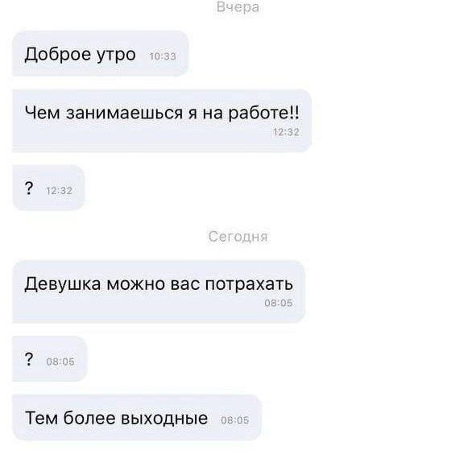The image size is (476, 451).
Task: Click the 08:05 timestamp beside the question mark
Action: pos(60,362)
